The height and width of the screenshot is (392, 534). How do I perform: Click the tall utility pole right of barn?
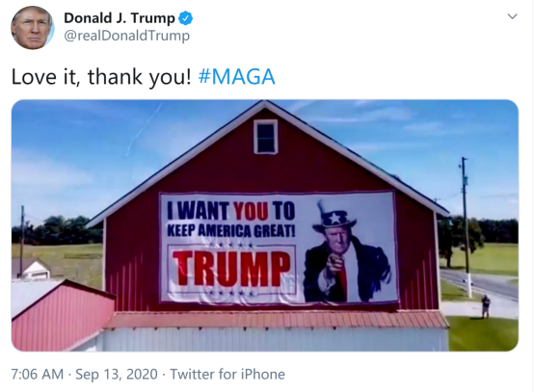click(x=466, y=227)
